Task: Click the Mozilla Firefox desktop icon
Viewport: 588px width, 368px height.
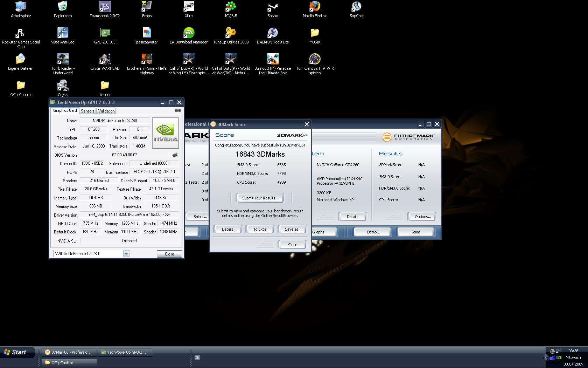Action: [x=315, y=9]
